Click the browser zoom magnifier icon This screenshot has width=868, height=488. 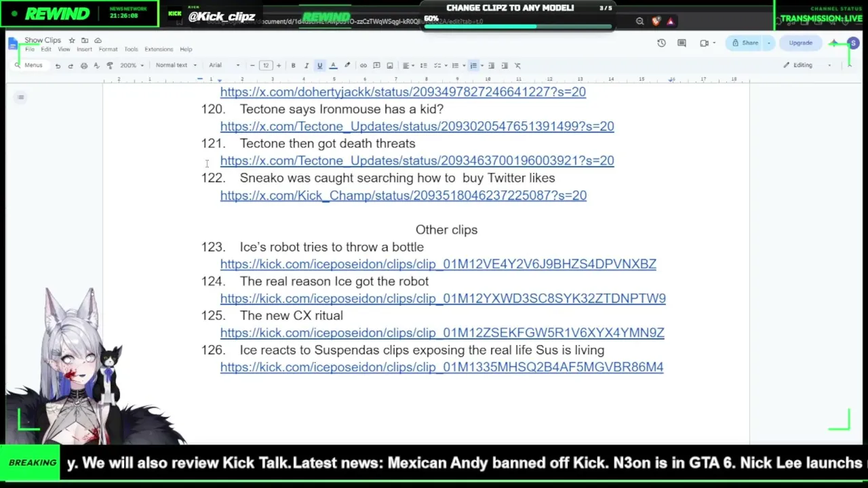tap(639, 22)
